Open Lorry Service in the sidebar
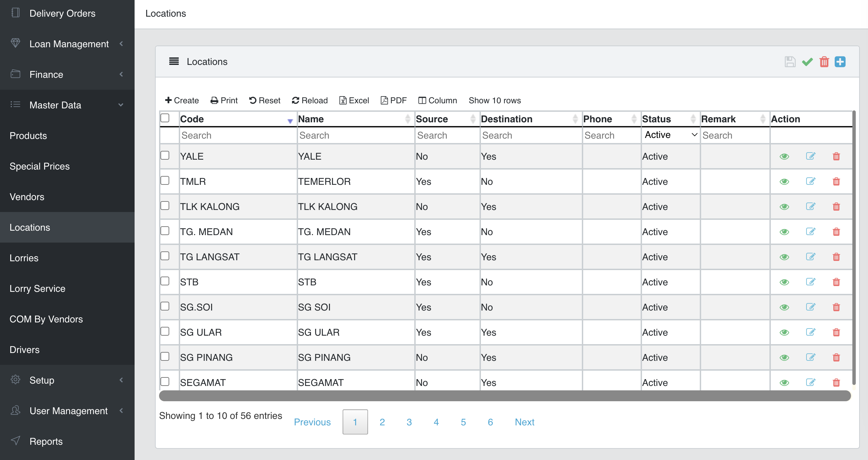Viewport: 868px width, 460px height. (37, 289)
